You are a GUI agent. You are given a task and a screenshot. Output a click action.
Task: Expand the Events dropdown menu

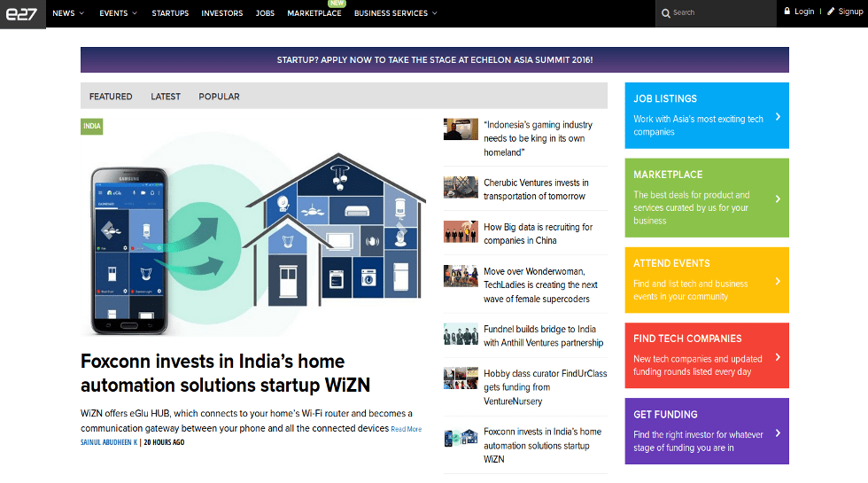coord(119,13)
